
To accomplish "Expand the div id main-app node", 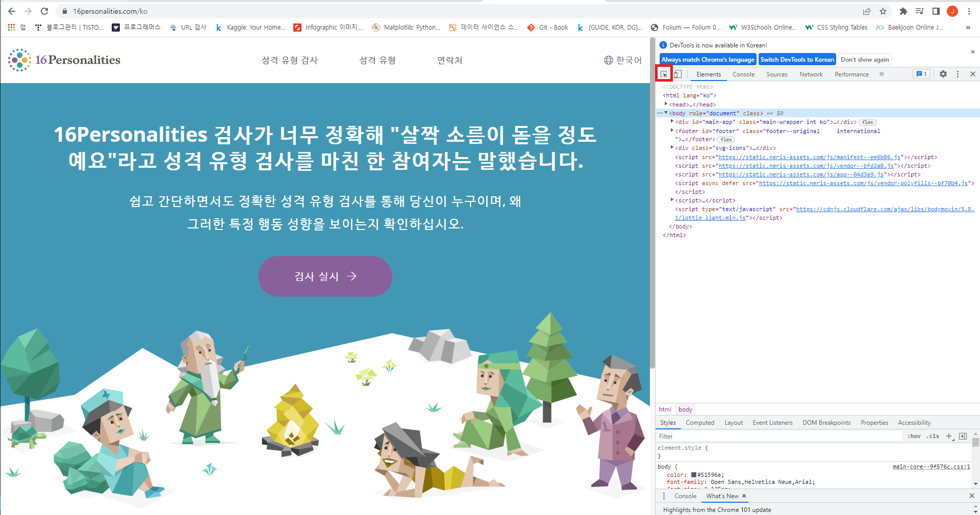I will tap(672, 121).
